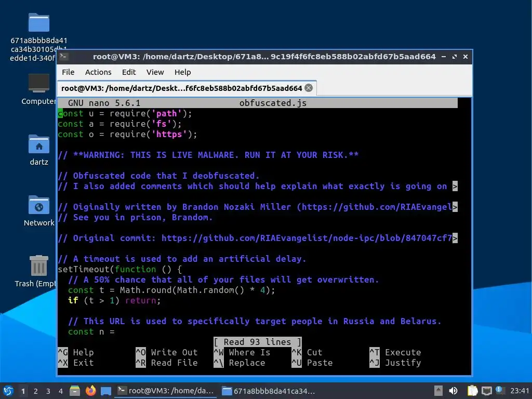Open the update notification tray icon

pos(499,390)
